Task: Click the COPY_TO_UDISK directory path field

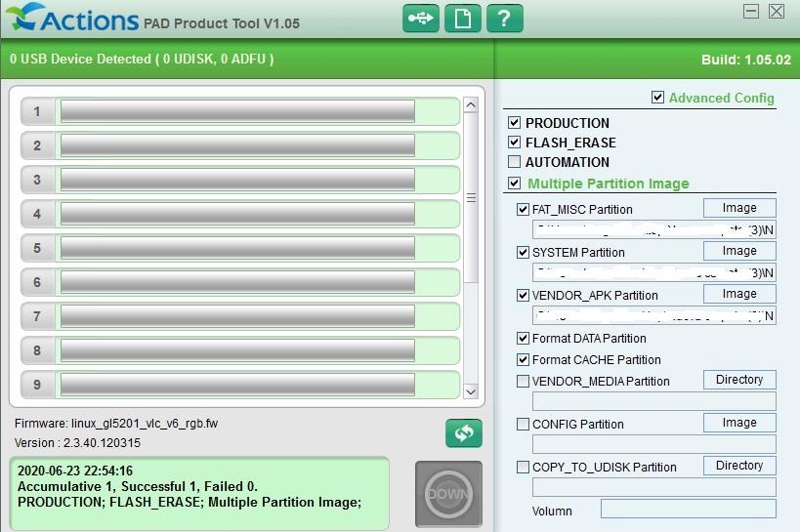Action: [x=654, y=487]
